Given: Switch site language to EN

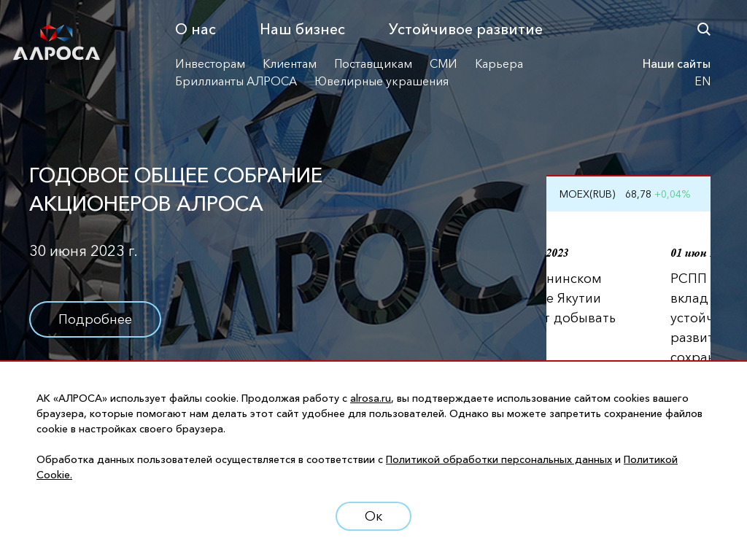Looking at the screenshot, I should (703, 82).
